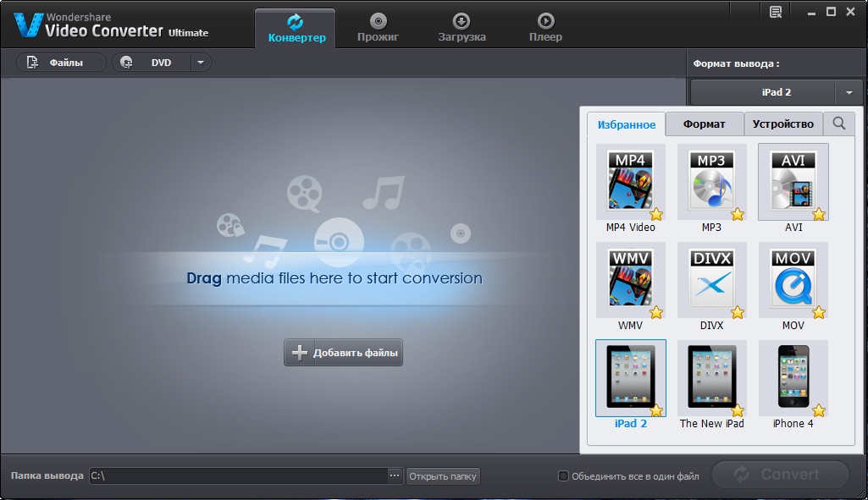Toggle favorite star on WMV

click(656, 312)
